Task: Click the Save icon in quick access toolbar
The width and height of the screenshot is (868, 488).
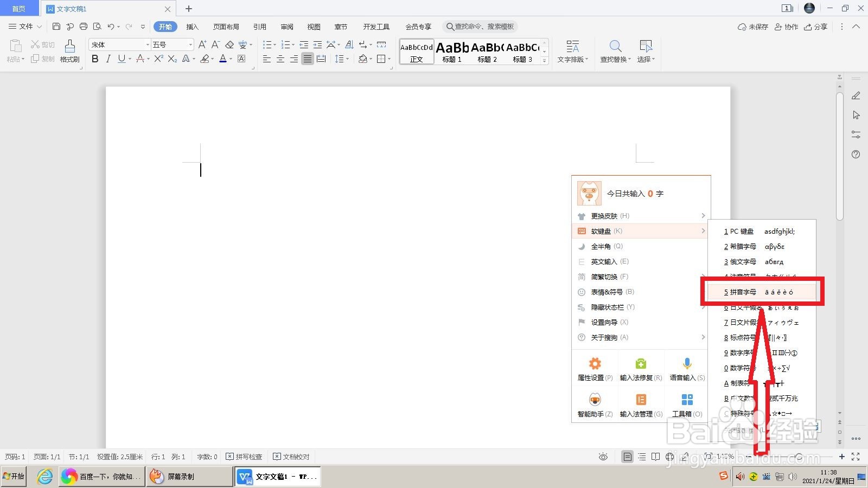Action: click(x=56, y=27)
